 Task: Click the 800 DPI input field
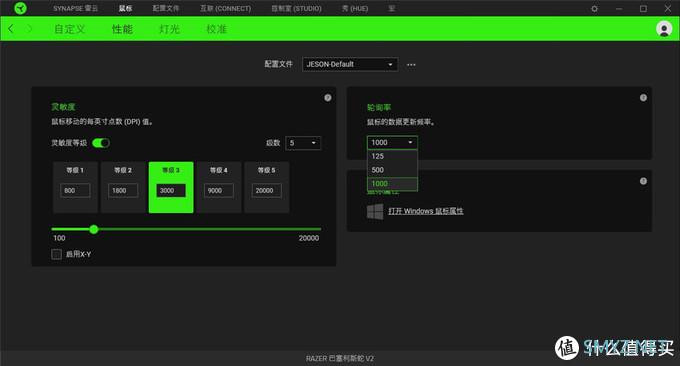[x=75, y=190]
